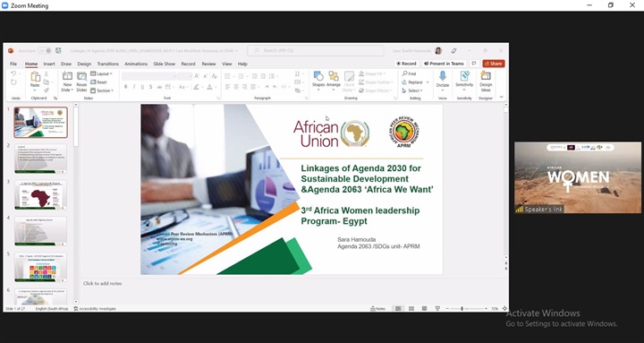
Task: Open the Transitions ribbon tab
Action: click(x=108, y=64)
